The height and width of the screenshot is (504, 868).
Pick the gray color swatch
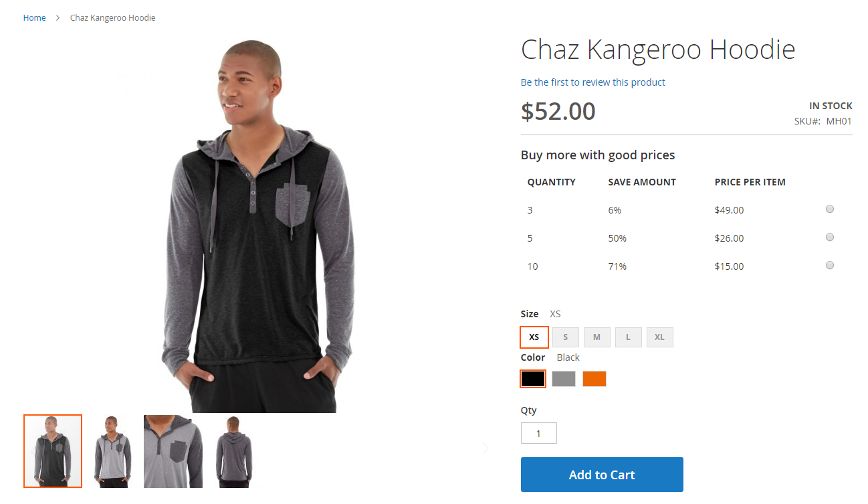564,379
